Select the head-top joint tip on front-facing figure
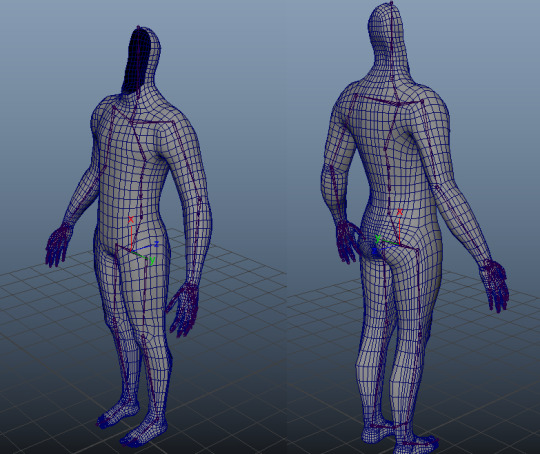 click(x=139, y=27)
